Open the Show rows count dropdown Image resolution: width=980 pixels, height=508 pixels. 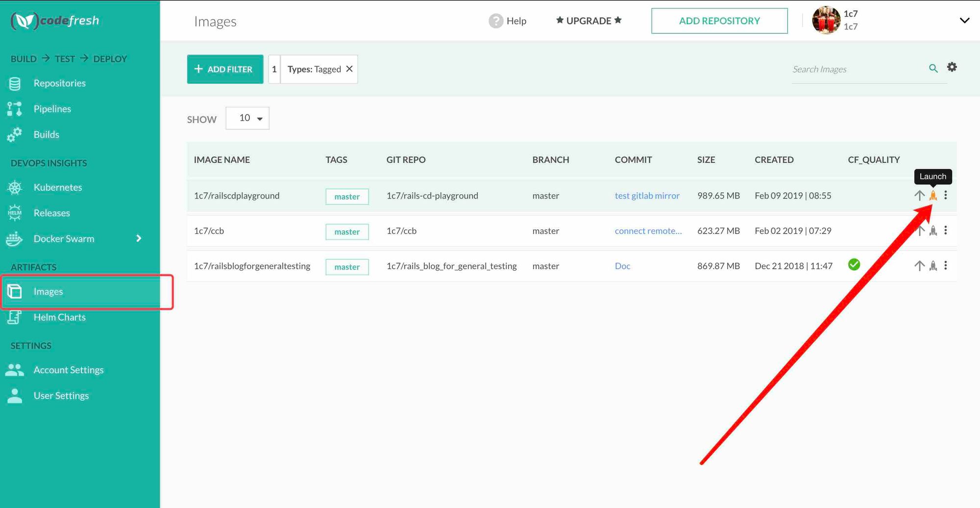coord(247,118)
